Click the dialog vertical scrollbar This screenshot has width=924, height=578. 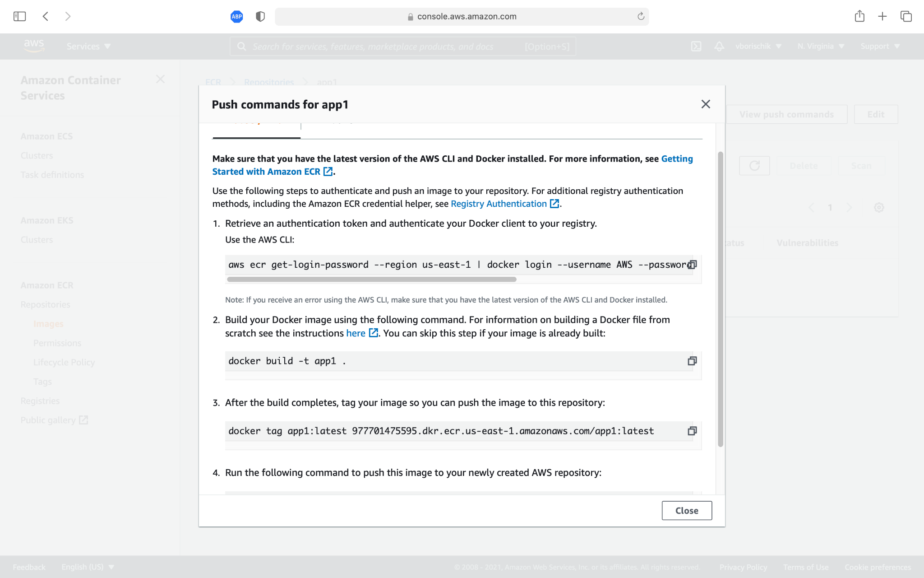(720, 299)
